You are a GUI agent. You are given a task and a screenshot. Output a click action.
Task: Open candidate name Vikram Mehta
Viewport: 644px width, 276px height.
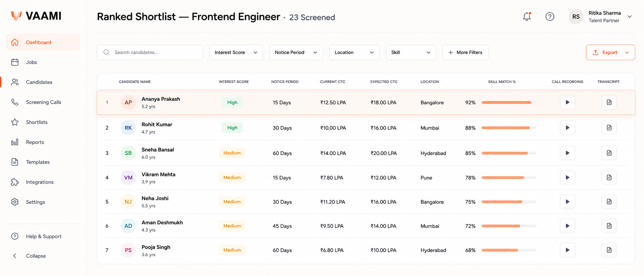[158, 174]
